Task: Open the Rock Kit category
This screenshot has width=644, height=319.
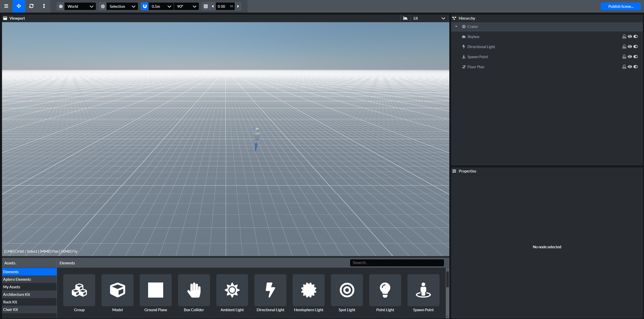Action: [29, 302]
